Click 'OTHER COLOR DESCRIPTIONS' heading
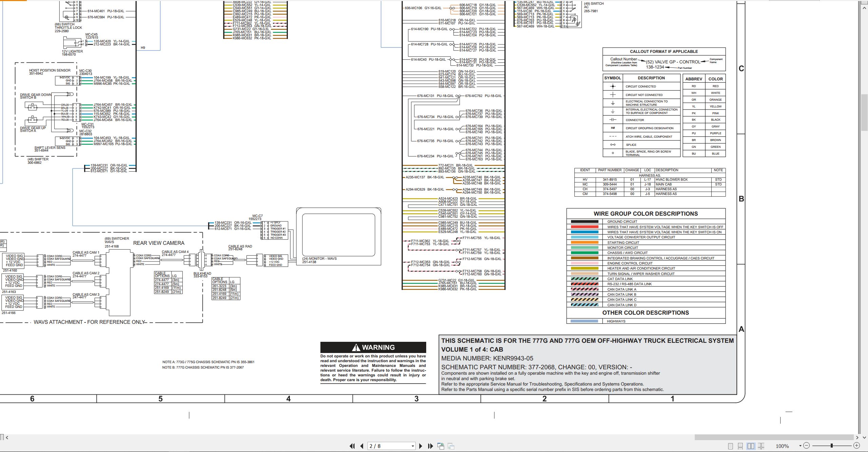The height and width of the screenshot is (452, 868). 646,313
